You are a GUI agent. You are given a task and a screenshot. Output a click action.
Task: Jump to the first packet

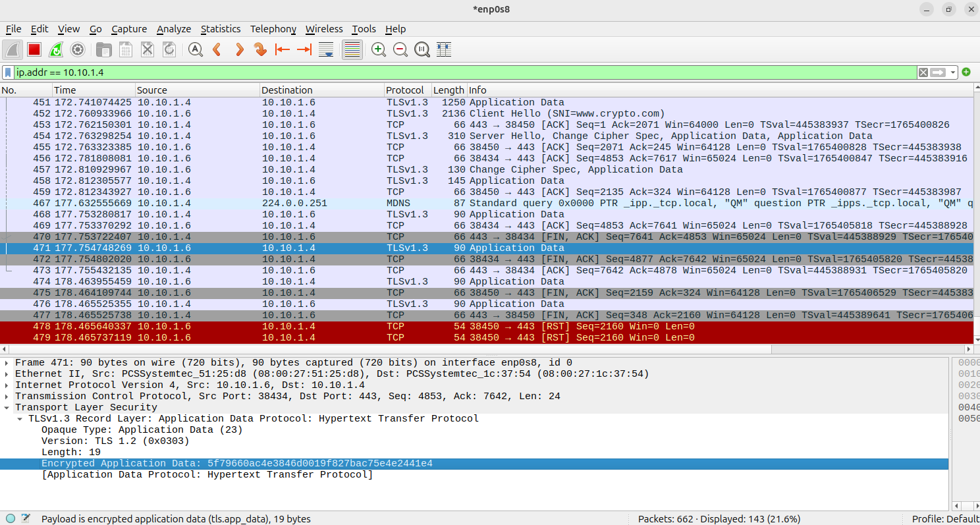(x=283, y=49)
